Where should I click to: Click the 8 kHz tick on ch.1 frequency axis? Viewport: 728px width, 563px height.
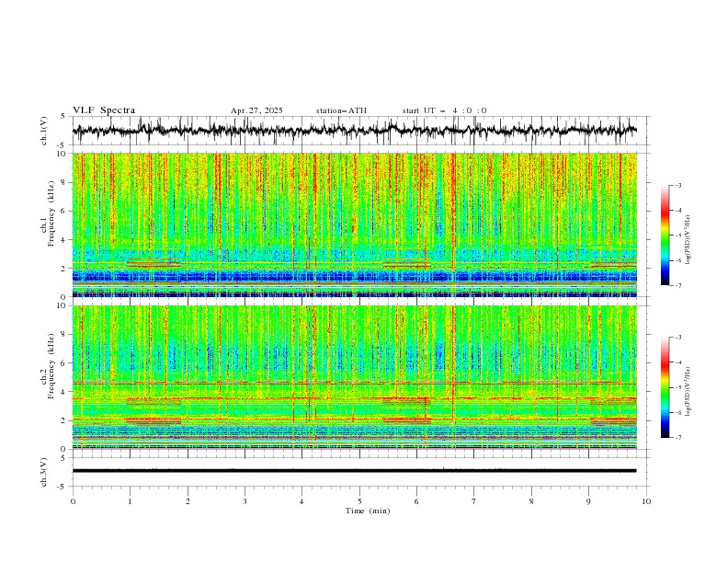(64, 182)
